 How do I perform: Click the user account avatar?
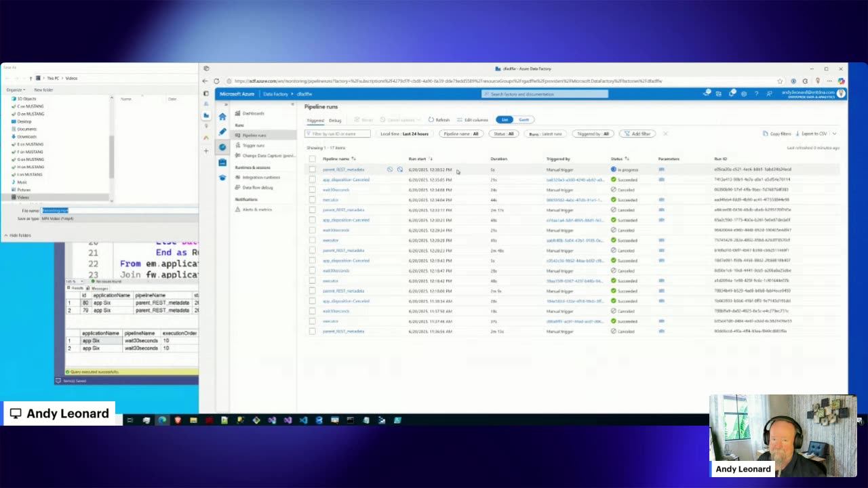click(842, 94)
